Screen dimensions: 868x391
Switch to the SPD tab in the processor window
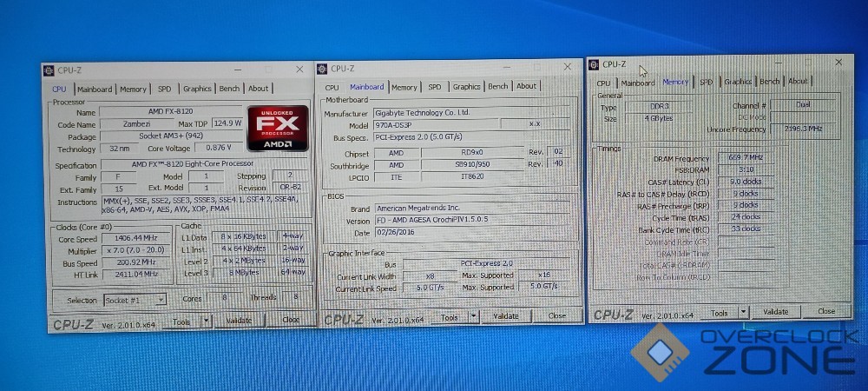coord(164,89)
